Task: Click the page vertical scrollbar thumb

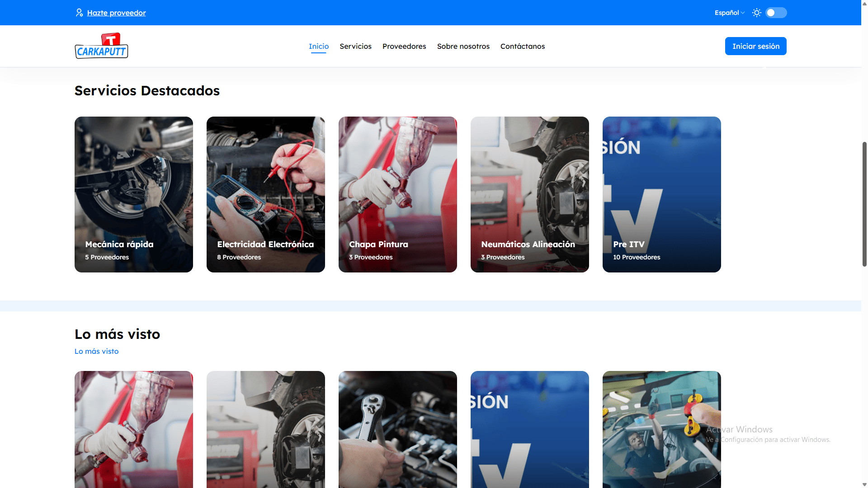Action: click(x=864, y=204)
